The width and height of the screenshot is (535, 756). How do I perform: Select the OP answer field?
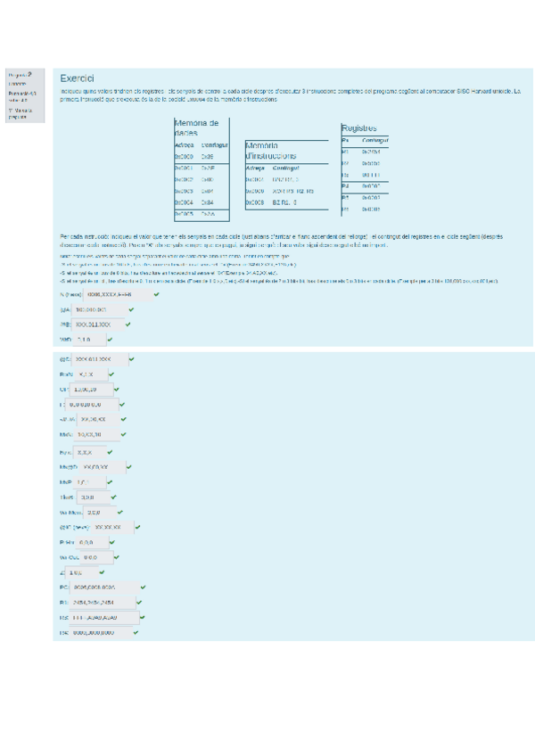point(91,389)
